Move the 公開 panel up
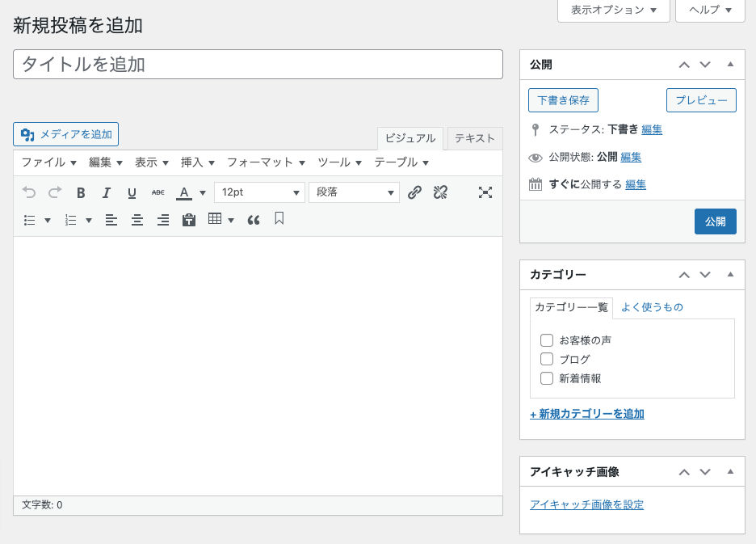This screenshot has width=756, height=544. click(684, 65)
